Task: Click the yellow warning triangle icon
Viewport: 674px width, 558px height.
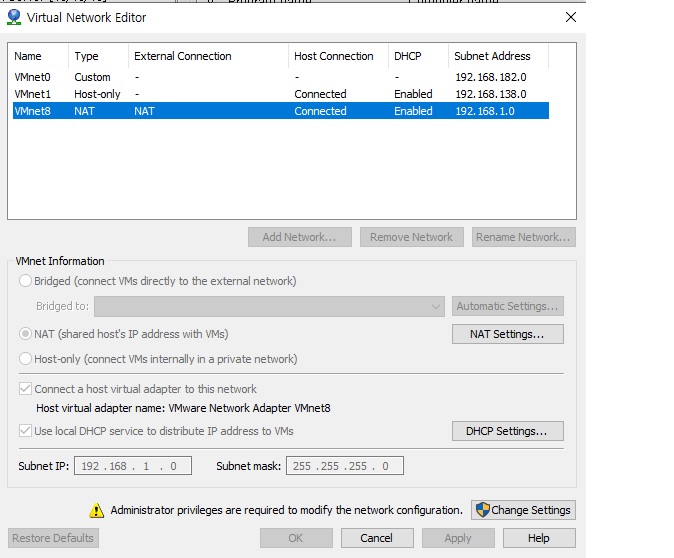Action: pyautogui.click(x=96, y=510)
